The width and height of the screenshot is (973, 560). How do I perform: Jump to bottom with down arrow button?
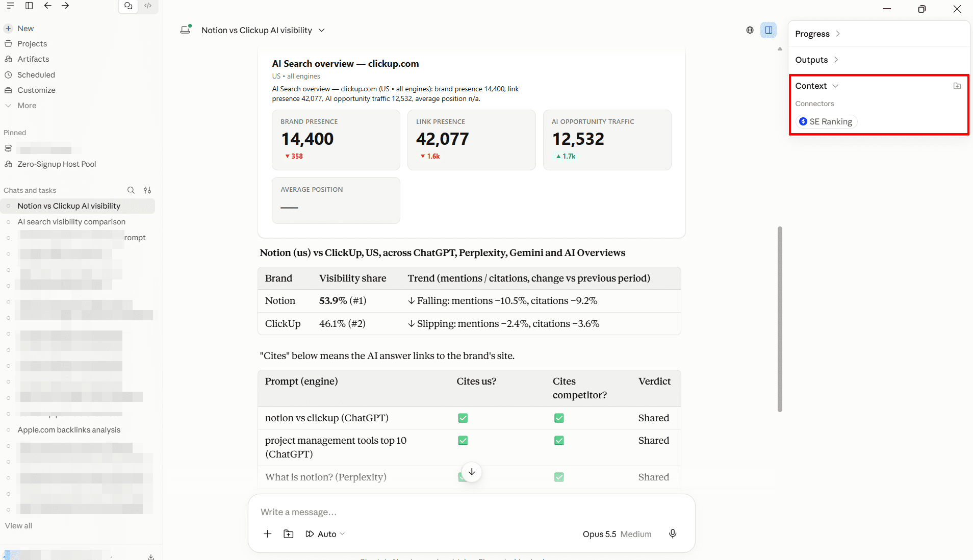click(x=472, y=472)
